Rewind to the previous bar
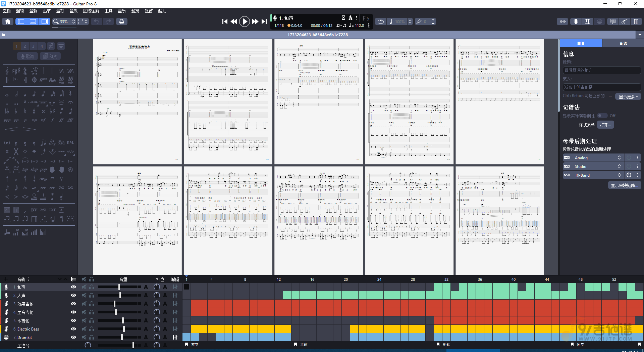This screenshot has height=352, width=644. click(x=234, y=21)
